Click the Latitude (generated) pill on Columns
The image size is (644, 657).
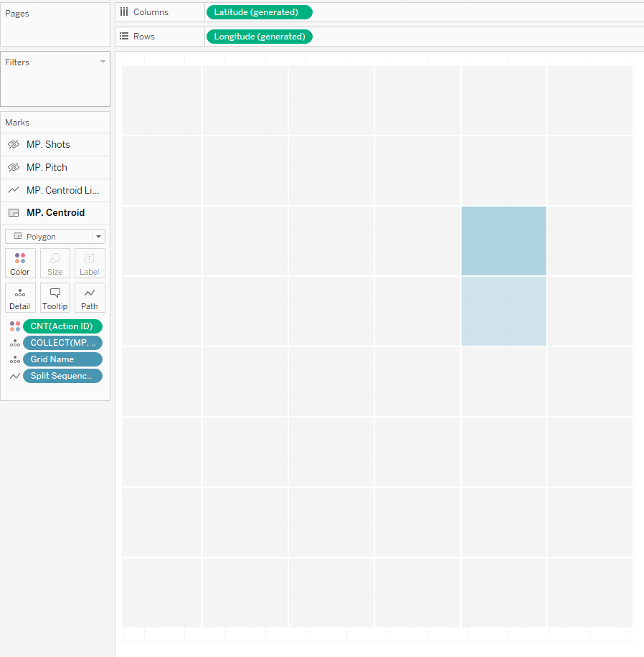258,12
